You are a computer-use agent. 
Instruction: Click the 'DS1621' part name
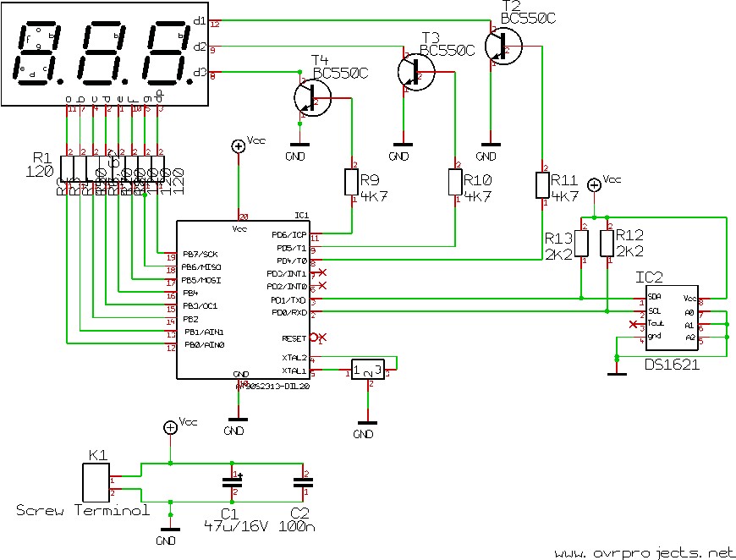pos(673,365)
